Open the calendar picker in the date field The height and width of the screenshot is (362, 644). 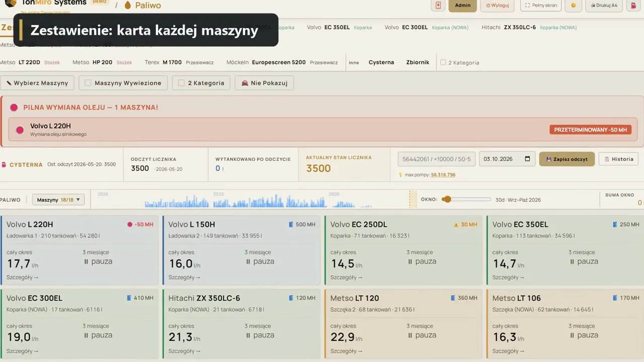coord(527,159)
